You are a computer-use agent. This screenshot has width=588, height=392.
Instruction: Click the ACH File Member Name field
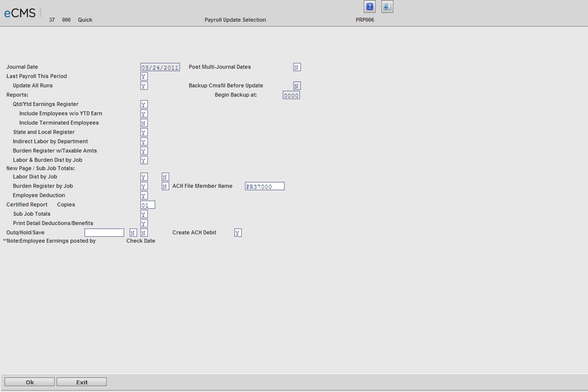point(265,186)
